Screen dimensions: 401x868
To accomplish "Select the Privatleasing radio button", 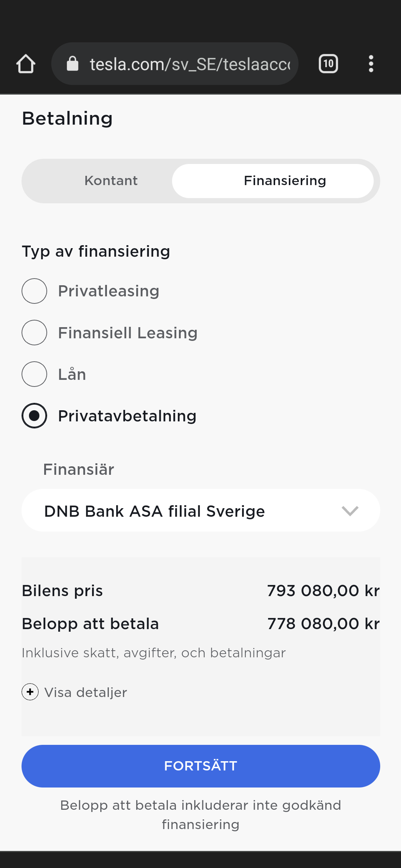I will pyautogui.click(x=34, y=291).
